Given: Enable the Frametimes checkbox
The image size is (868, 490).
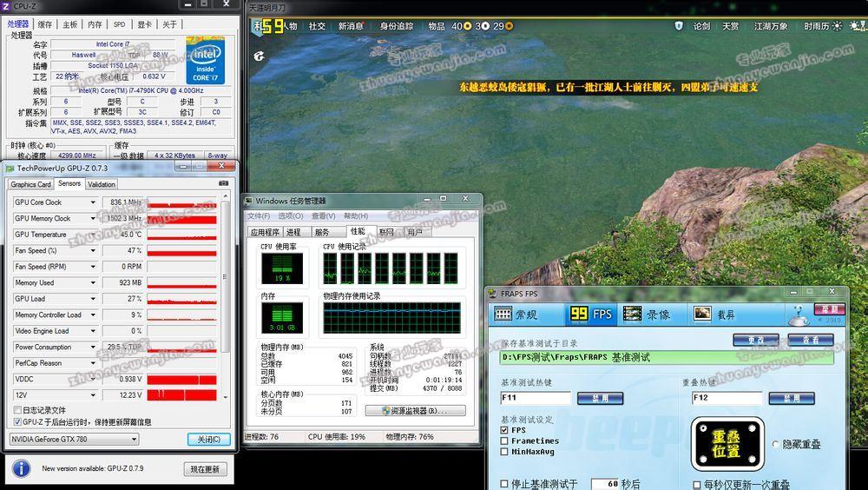Looking at the screenshot, I should (x=504, y=440).
